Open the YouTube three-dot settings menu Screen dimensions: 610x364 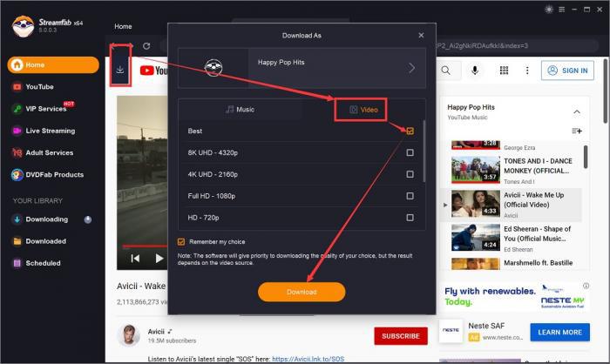[x=527, y=71]
